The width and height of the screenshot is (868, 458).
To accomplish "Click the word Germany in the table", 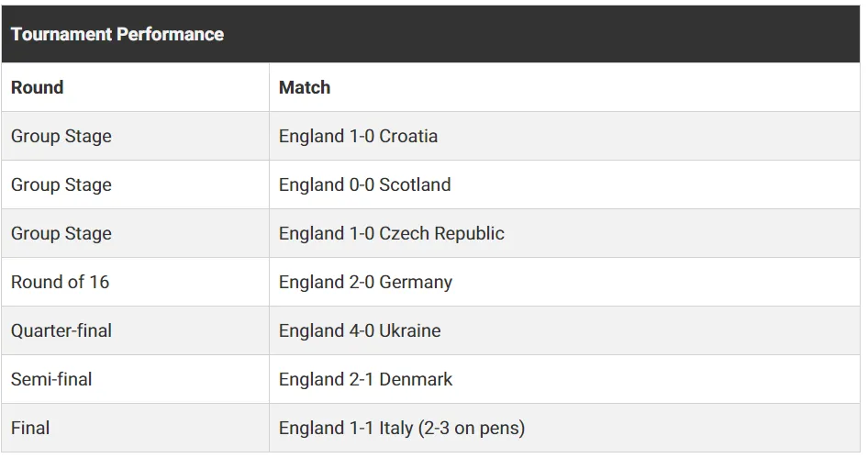I will [416, 283].
